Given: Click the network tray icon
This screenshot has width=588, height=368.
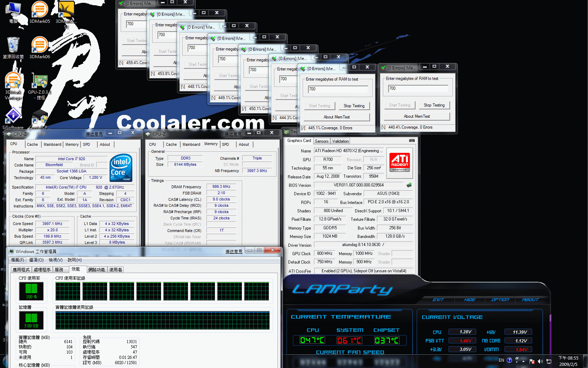Looking at the screenshot, I should 548,361.
